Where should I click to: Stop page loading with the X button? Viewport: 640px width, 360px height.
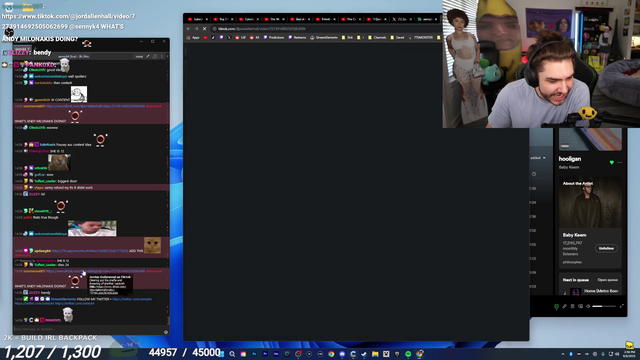204,29
